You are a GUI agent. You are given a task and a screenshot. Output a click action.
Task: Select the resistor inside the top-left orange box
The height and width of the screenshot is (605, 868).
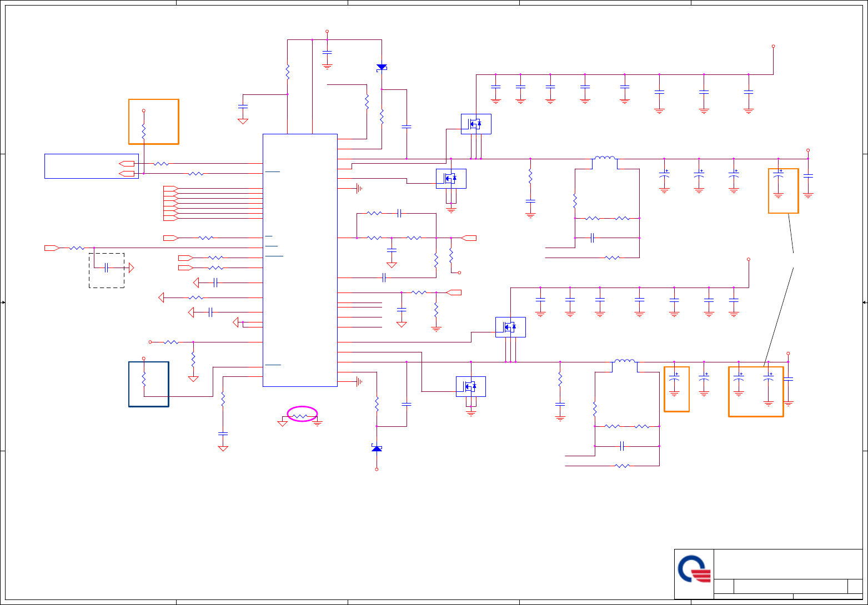(x=143, y=132)
